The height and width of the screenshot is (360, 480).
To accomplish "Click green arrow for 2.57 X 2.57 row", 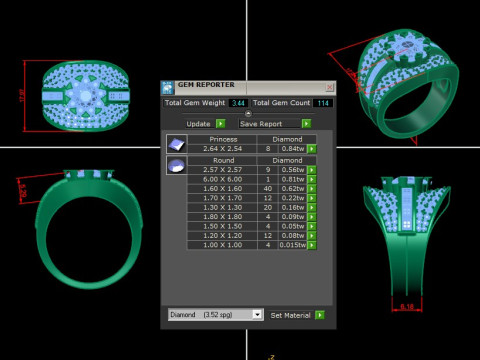I will [x=312, y=170].
